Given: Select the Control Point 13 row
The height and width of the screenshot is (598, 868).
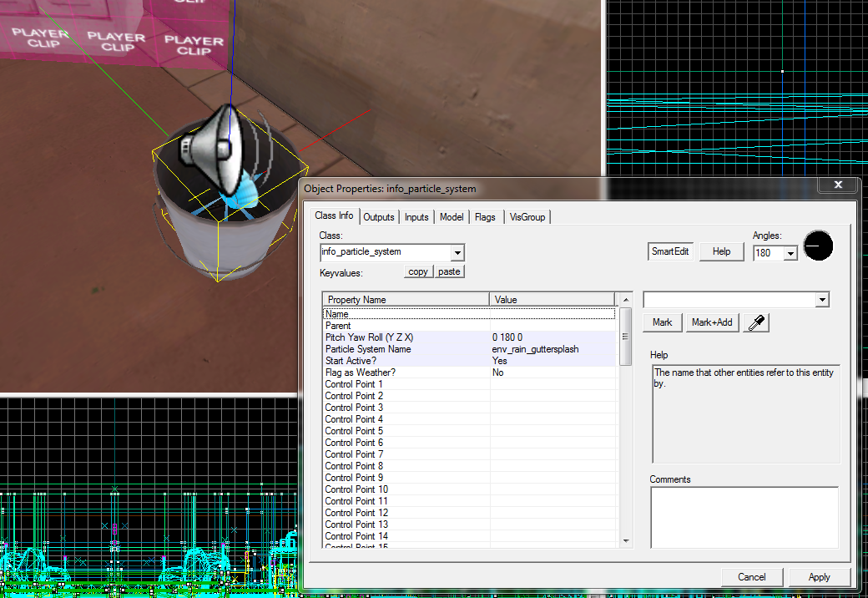Looking at the screenshot, I should pyautogui.click(x=469, y=525).
